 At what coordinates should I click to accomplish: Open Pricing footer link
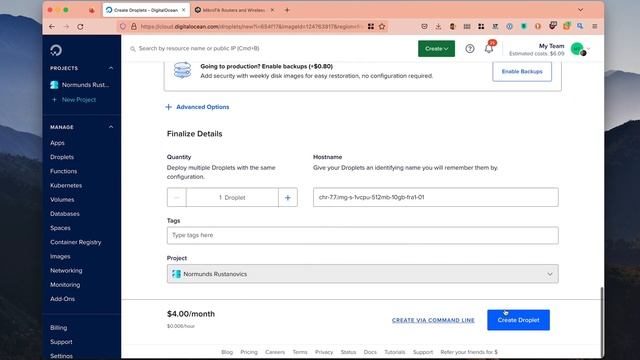click(249, 352)
